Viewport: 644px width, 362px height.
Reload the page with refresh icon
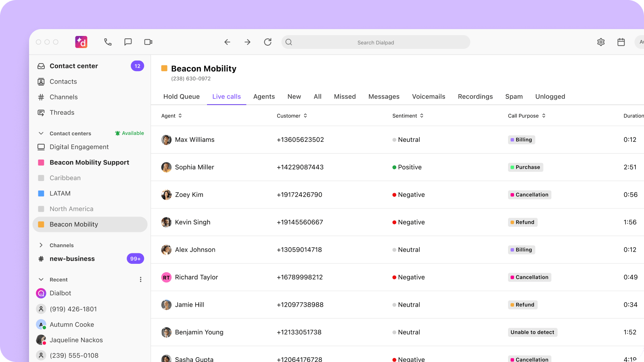point(268,42)
